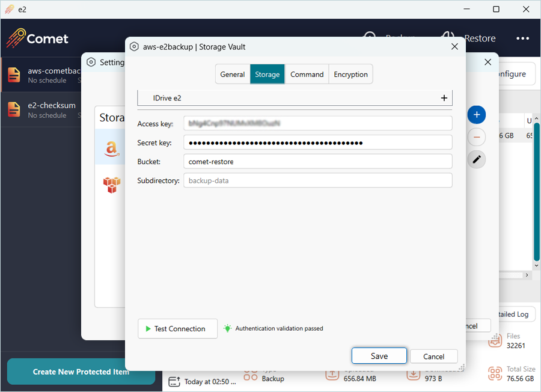Click the Total Size icon

495,374
